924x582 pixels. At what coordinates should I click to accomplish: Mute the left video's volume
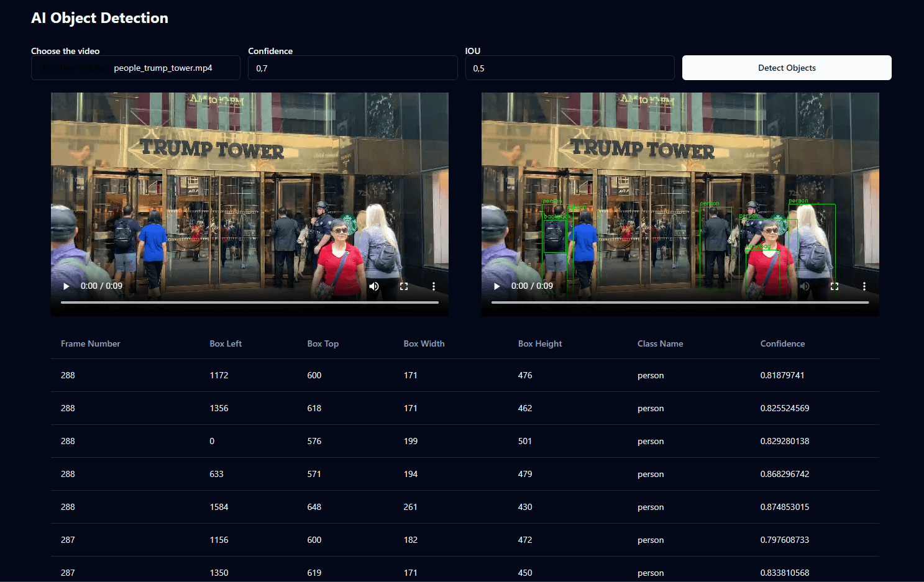374,286
